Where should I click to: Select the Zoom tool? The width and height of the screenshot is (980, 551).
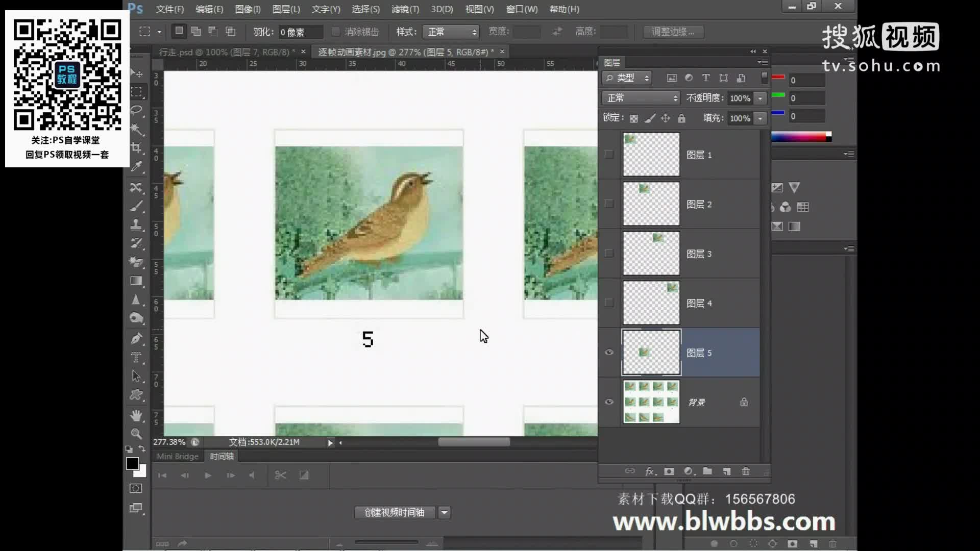136,434
